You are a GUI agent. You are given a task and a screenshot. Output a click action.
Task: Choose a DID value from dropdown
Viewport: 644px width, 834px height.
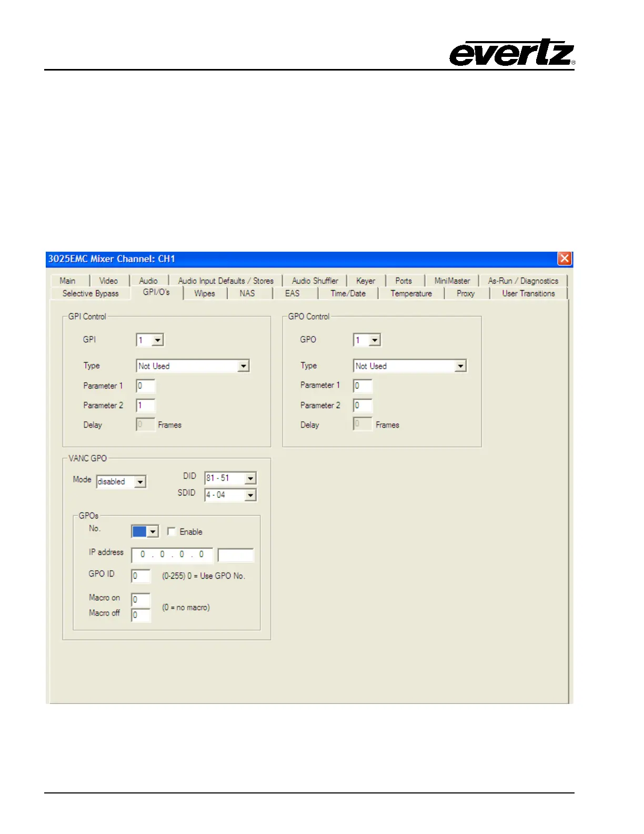coord(250,478)
